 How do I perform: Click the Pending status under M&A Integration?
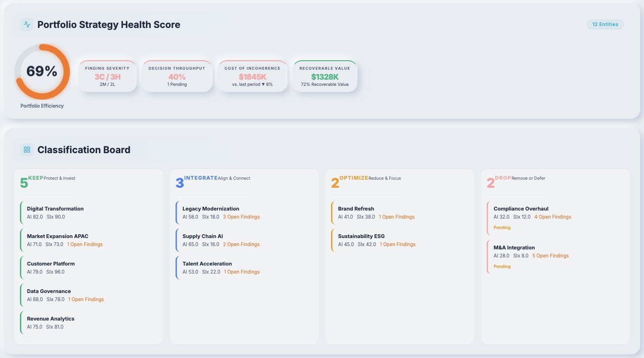pyautogui.click(x=502, y=266)
